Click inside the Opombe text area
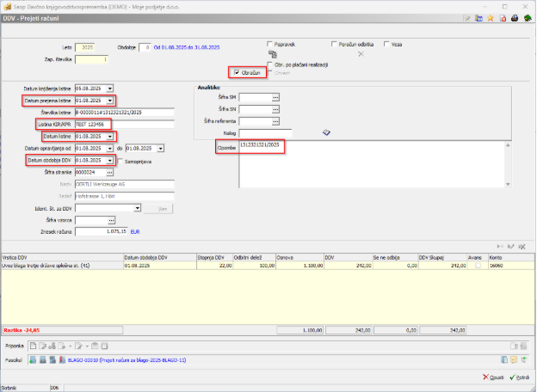The image size is (537, 392). pos(372,164)
